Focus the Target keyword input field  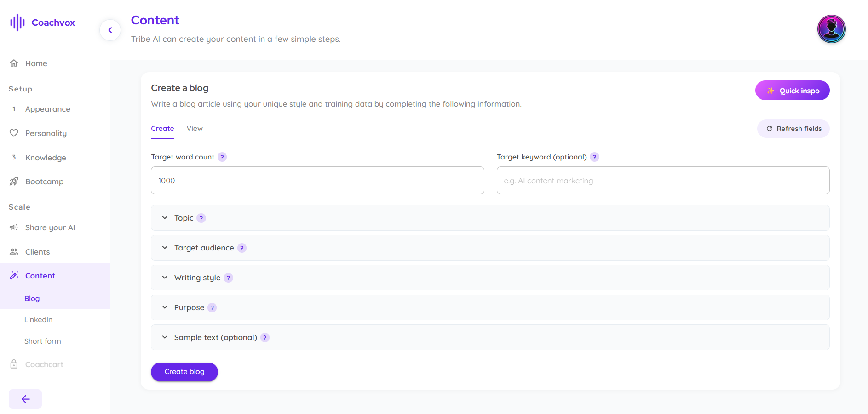pyautogui.click(x=663, y=180)
